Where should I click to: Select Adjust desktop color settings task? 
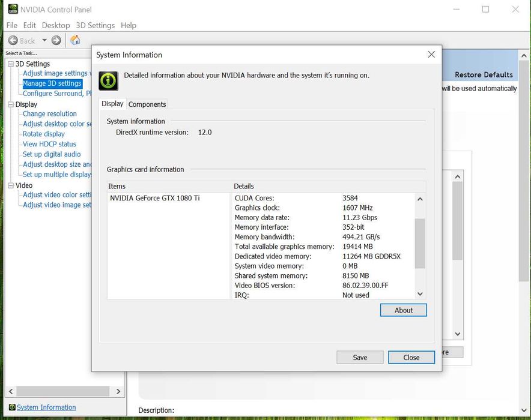click(57, 124)
